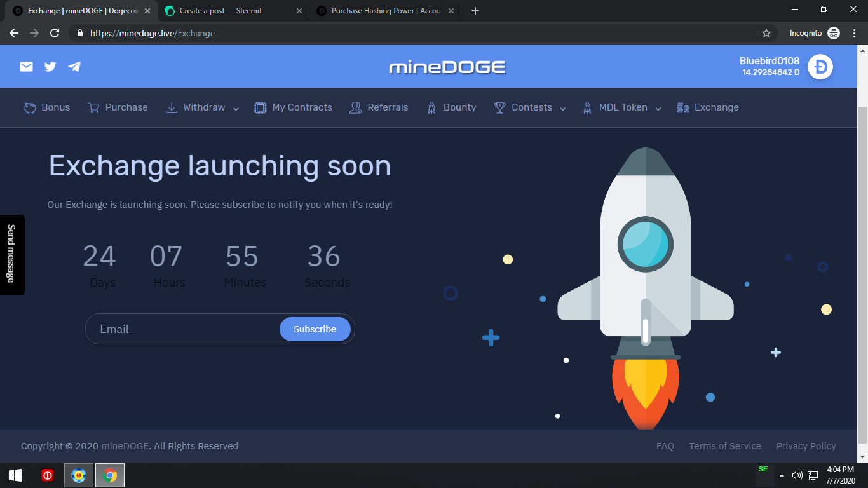Click the Bounty rocket icon
This screenshot has width=868, height=488.
click(x=432, y=107)
